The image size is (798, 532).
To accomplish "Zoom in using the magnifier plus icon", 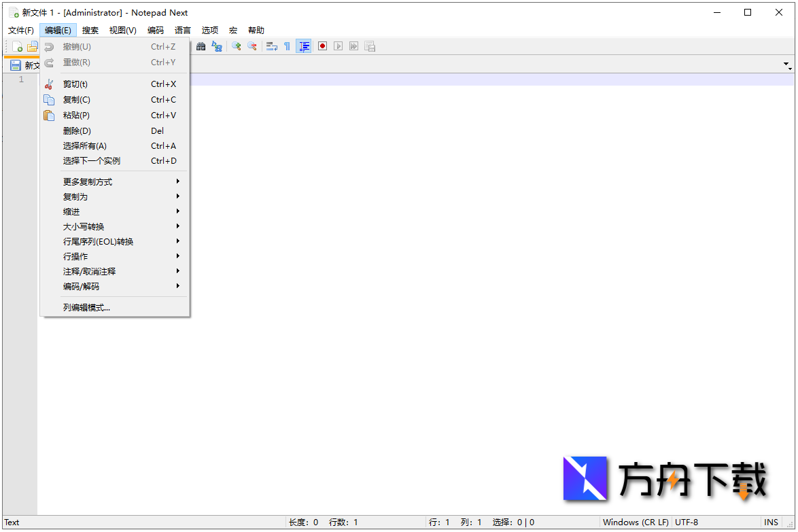I will 236,46.
